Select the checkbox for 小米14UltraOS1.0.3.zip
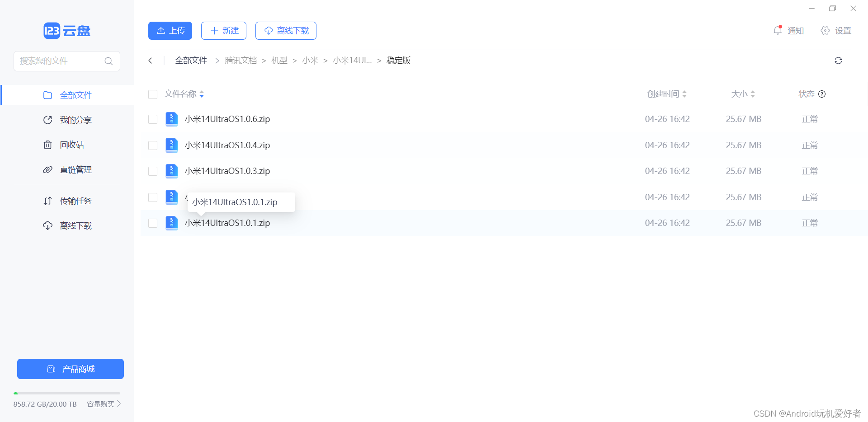 click(x=153, y=171)
